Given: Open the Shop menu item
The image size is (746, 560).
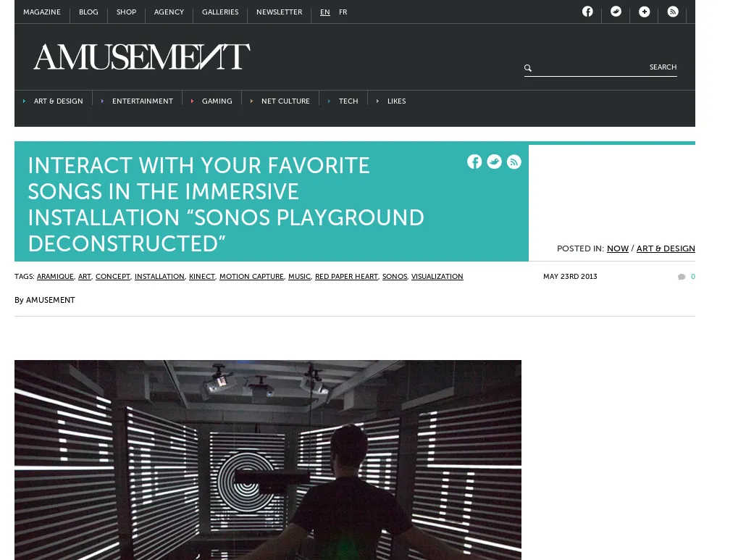Looking at the screenshot, I should [x=126, y=12].
